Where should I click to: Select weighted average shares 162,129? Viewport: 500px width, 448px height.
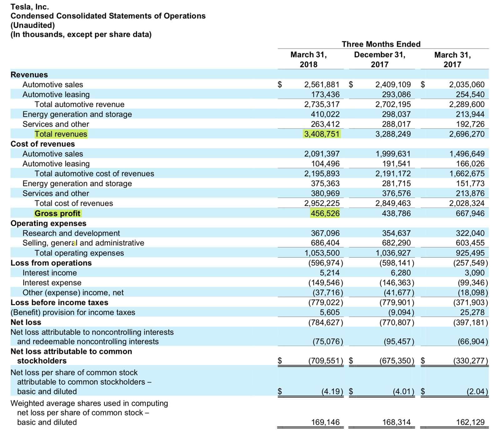[470, 422]
